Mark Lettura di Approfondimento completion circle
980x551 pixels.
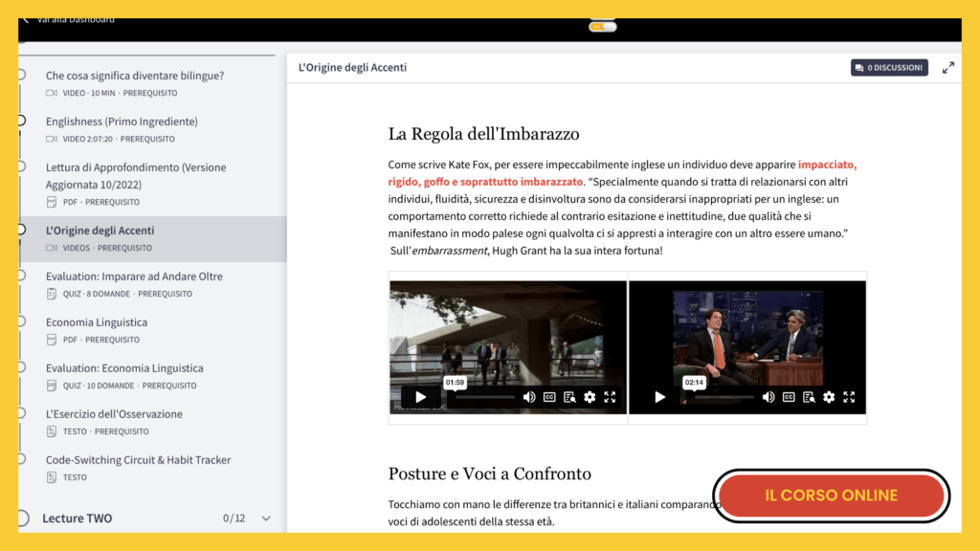coord(21,166)
